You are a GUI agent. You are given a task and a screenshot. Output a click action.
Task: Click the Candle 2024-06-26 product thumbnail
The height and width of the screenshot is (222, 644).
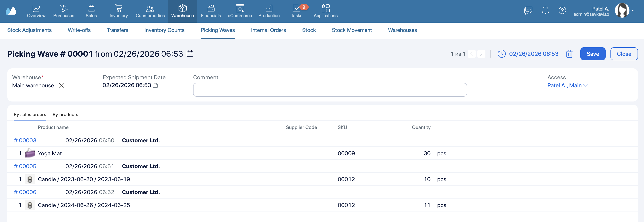click(30, 205)
